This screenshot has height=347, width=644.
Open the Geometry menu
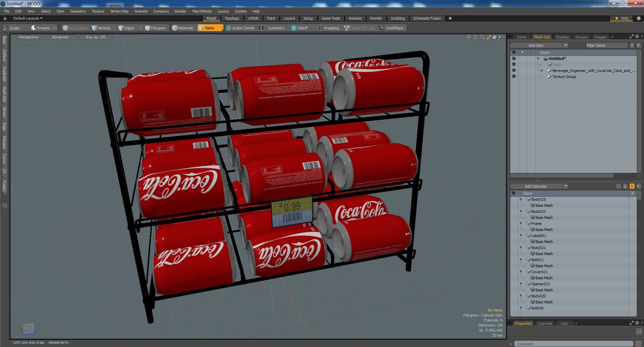[x=78, y=11]
